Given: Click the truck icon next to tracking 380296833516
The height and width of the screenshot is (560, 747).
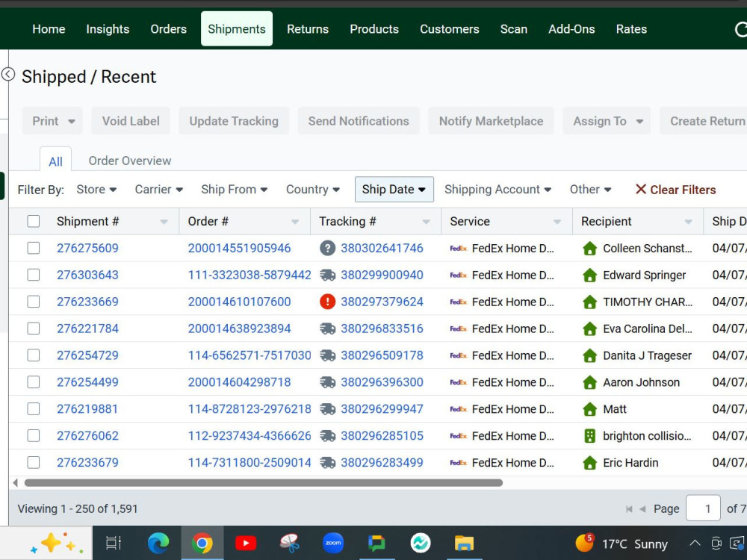Looking at the screenshot, I should [x=327, y=329].
